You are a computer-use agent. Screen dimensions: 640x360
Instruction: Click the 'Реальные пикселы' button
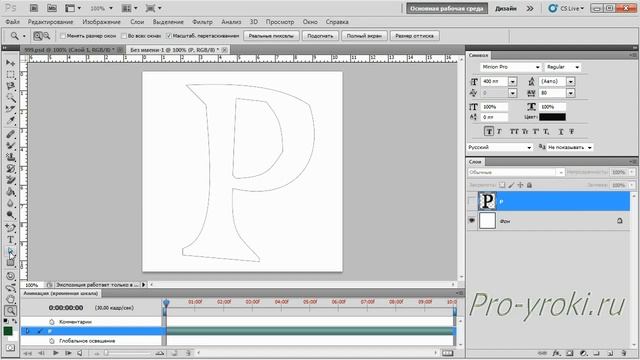click(271, 36)
